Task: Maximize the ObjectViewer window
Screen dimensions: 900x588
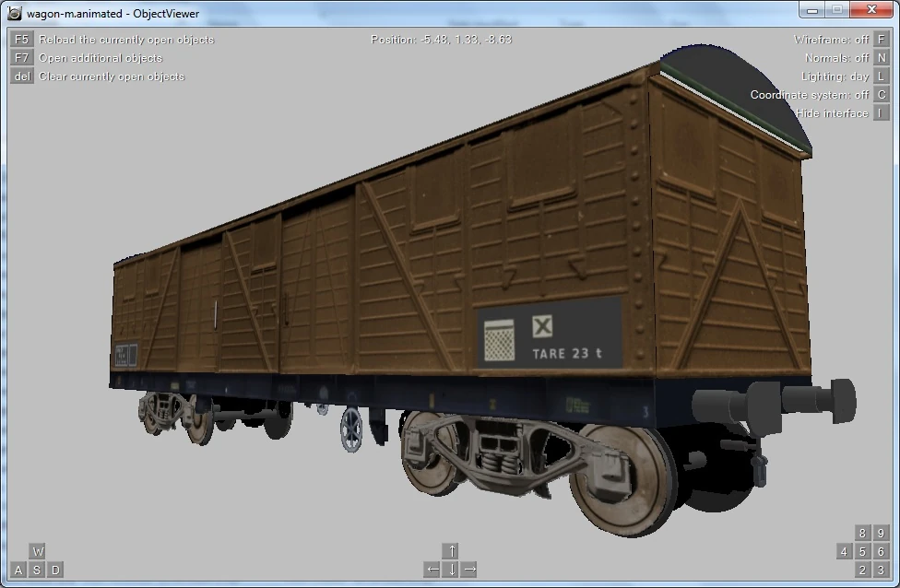Action: click(837, 10)
